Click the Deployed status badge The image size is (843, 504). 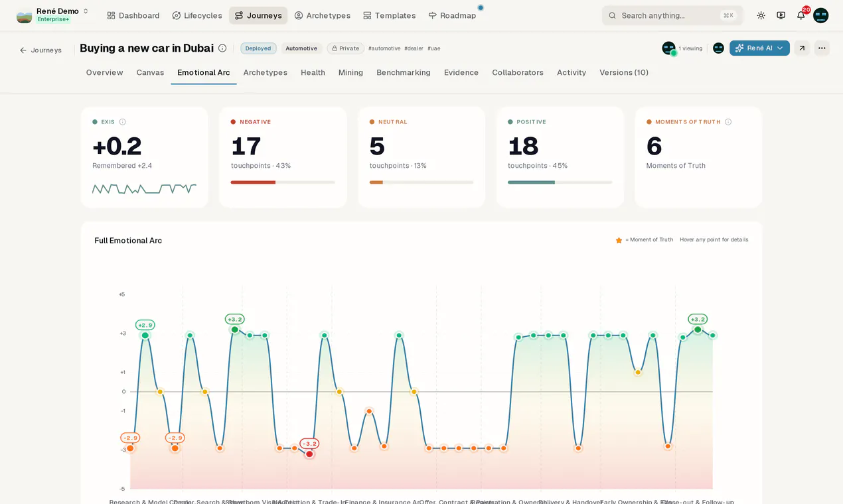click(x=258, y=48)
